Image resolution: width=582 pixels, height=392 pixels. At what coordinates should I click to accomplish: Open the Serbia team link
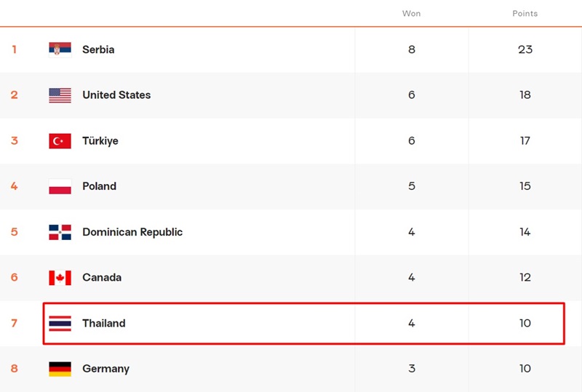pyautogui.click(x=98, y=49)
